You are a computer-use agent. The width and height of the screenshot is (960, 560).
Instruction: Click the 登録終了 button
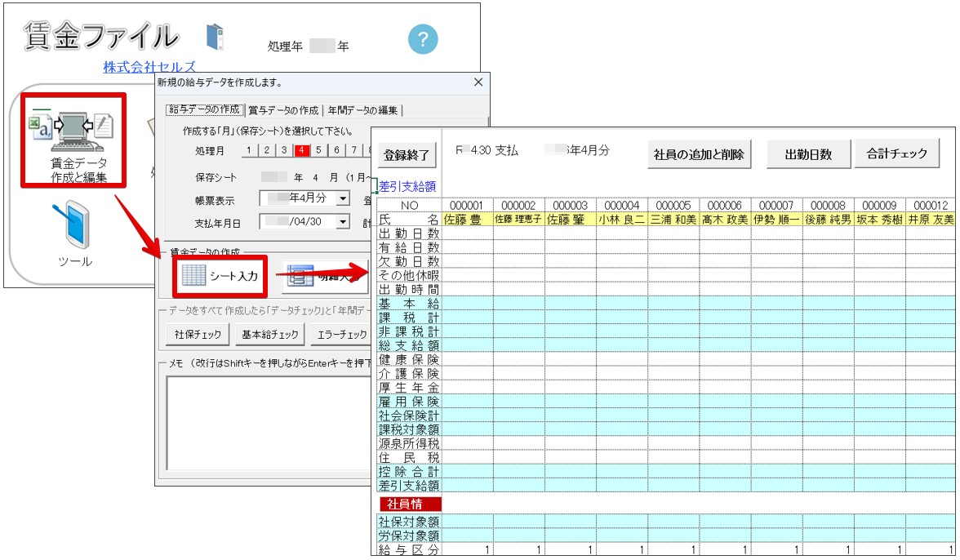click(x=407, y=155)
